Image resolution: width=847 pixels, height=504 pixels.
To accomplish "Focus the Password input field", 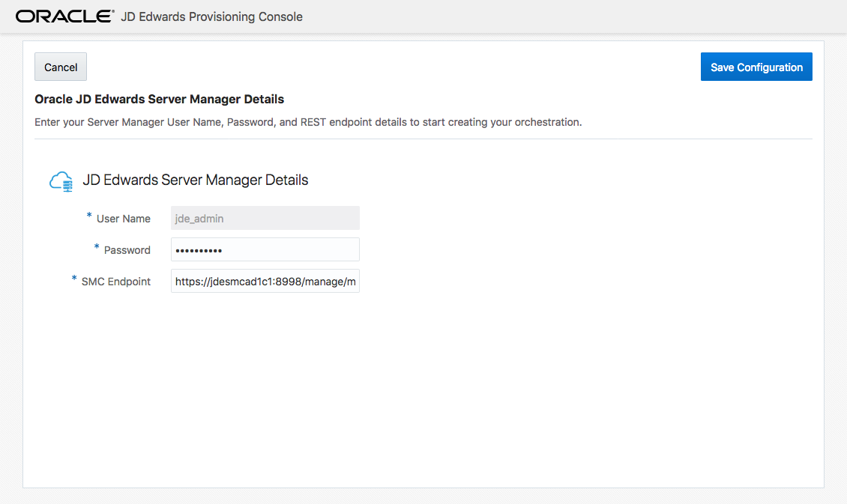I will 265,249.
